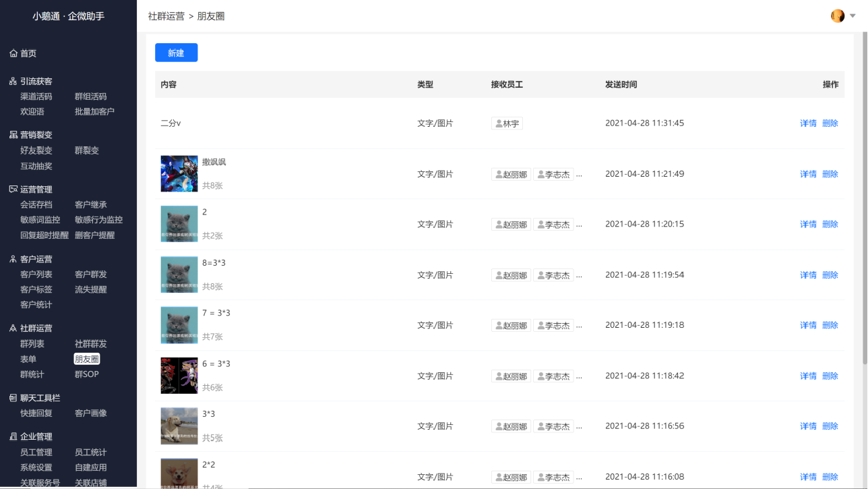Click the user avatar at top right
The width and height of the screenshot is (868, 489).
[x=838, y=16]
